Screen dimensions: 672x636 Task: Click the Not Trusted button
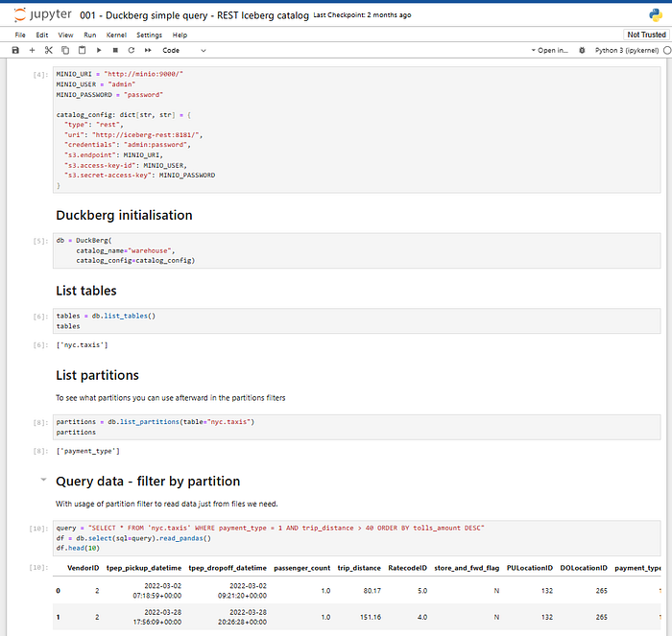click(646, 35)
